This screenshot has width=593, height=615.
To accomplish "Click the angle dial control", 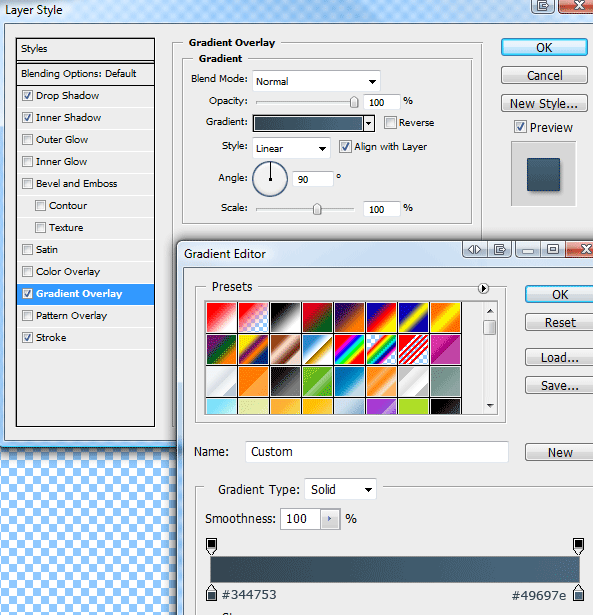I will pos(270,179).
